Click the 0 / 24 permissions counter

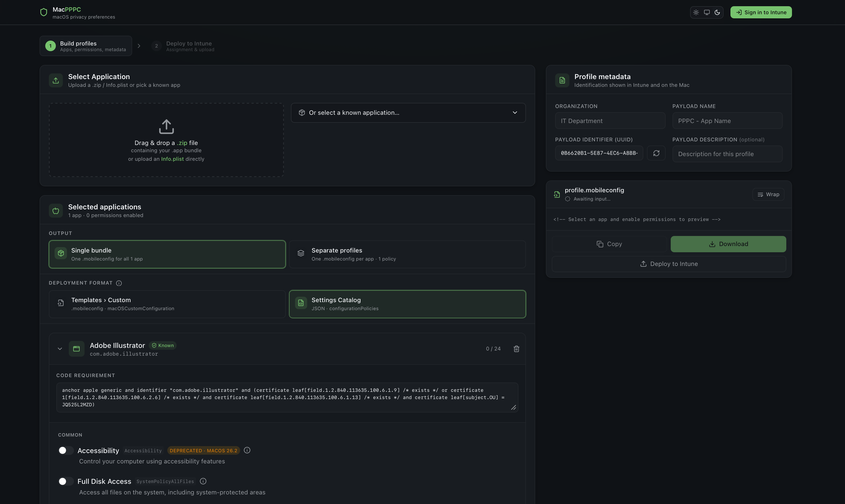click(493, 349)
